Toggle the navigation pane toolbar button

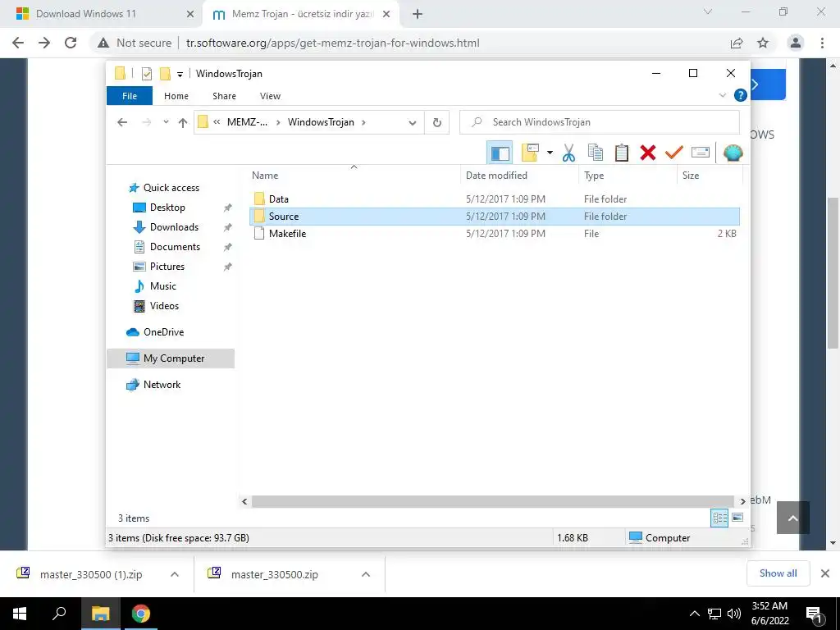pyautogui.click(x=500, y=153)
